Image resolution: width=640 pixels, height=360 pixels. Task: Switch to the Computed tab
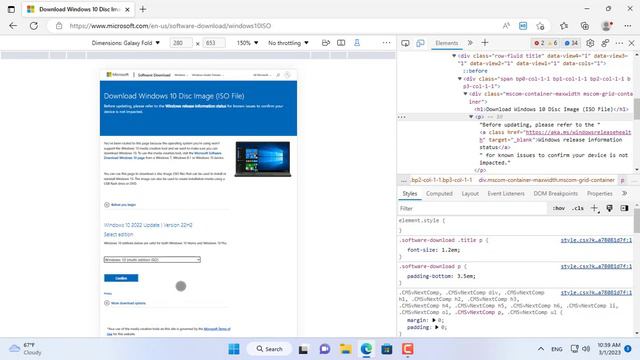pos(439,193)
